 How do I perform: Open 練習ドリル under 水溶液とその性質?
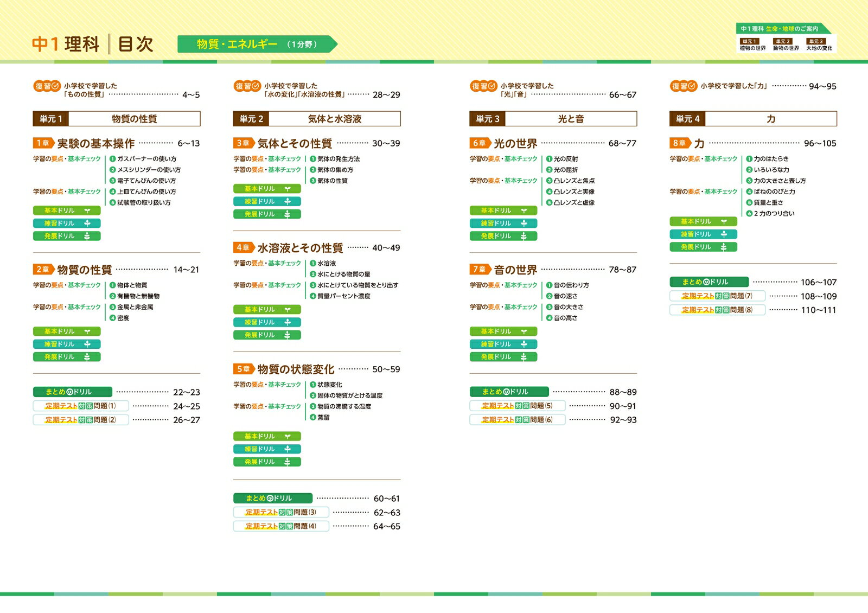pos(267,322)
